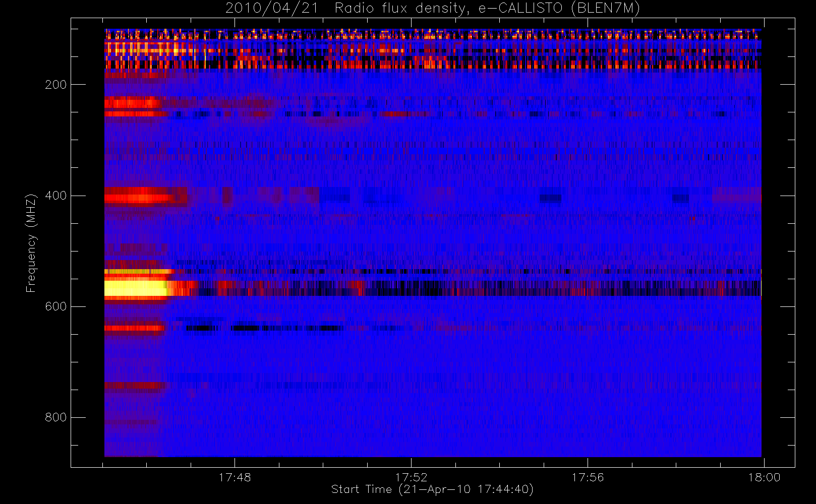Click the Frequency (MHZ) axis label
The height and width of the screenshot is (504, 816).
point(31,243)
